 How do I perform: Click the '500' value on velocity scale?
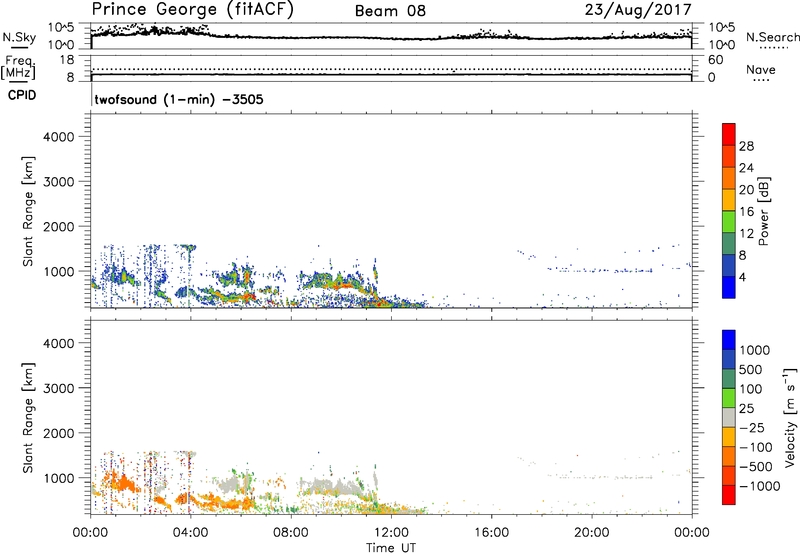[750, 370]
